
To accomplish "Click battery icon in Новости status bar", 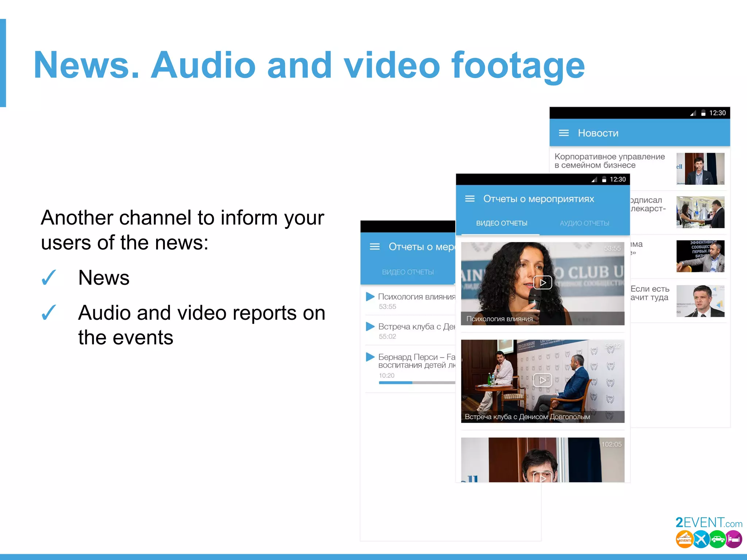I will click(x=703, y=113).
